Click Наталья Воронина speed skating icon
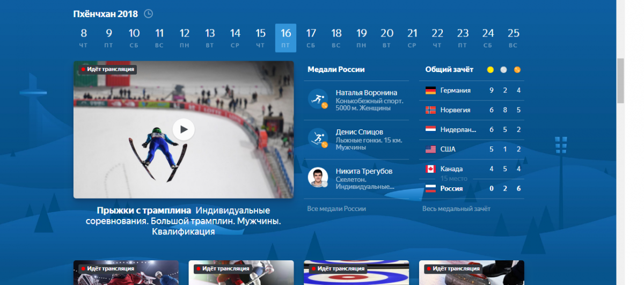644x285 pixels. (318, 99)
